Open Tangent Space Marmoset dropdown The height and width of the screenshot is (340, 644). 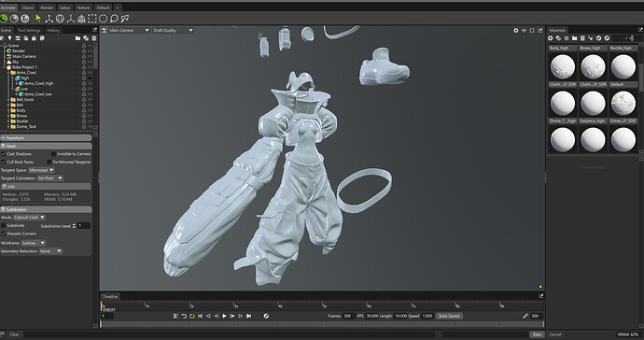click(x=41, y=170)
